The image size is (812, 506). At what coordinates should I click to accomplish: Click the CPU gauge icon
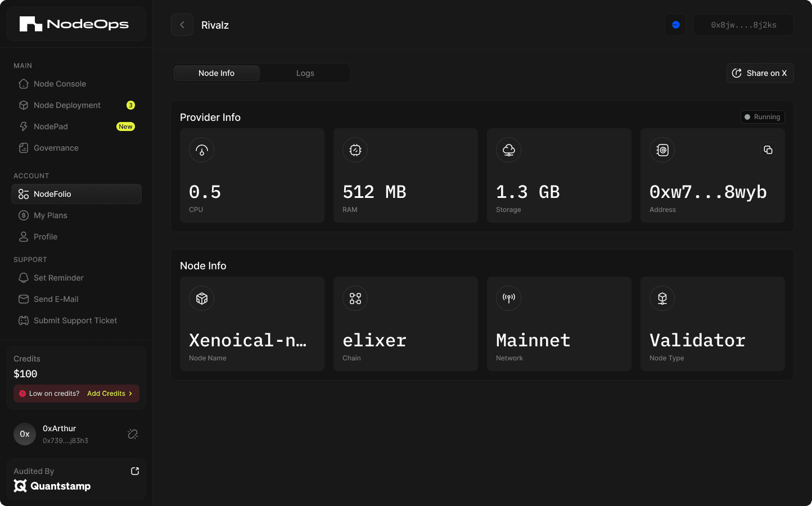(x=202, y=150)
